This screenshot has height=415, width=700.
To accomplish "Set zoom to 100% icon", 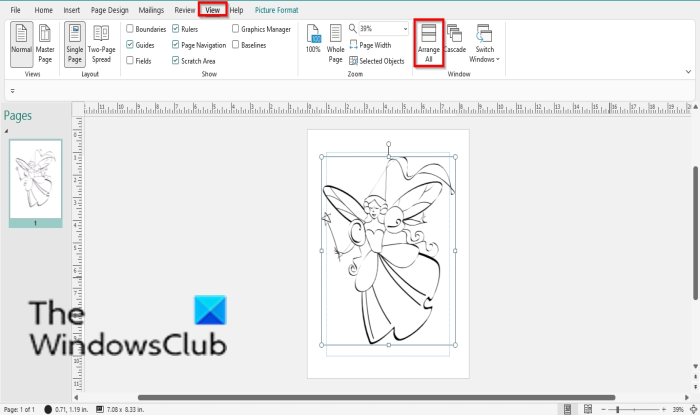I will (x=313, y=44).
